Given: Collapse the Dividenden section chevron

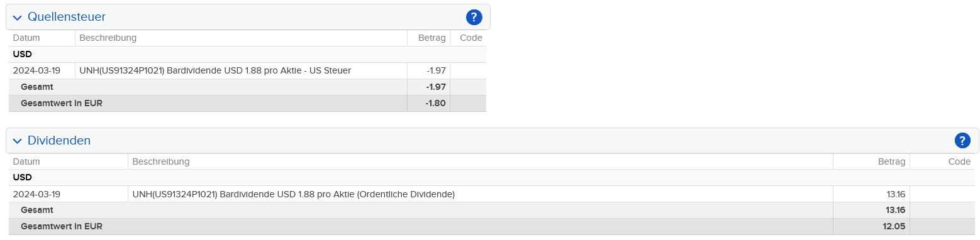Looking at the screenshot, I should 18,141.
